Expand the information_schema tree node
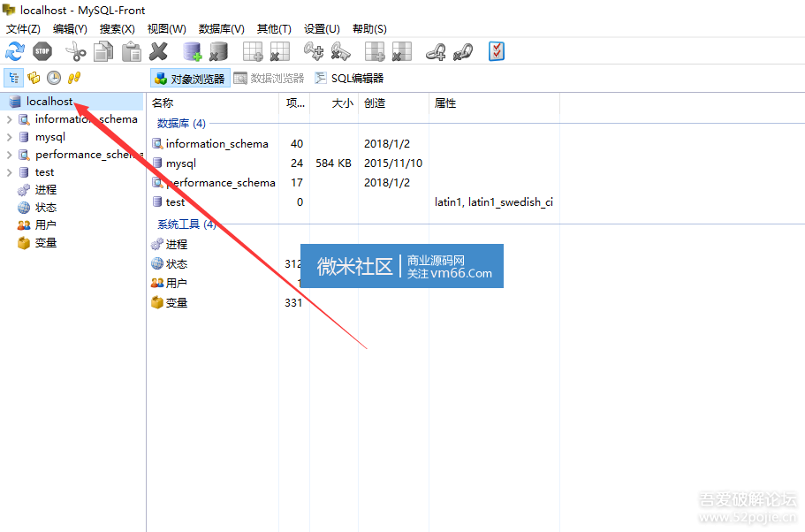Image resolution: width=805 pixels, height=532 pixels. coord(9,119)
